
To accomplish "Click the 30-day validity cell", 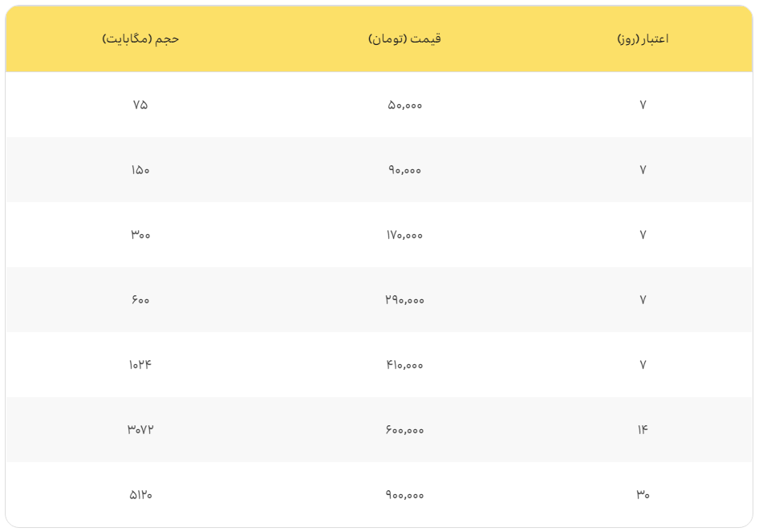I will (643, 494).
